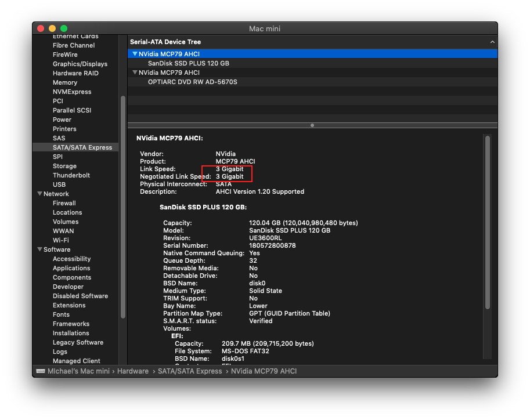Open Printers in the sidebar
The image size is (530, 420).
[64, 129]
